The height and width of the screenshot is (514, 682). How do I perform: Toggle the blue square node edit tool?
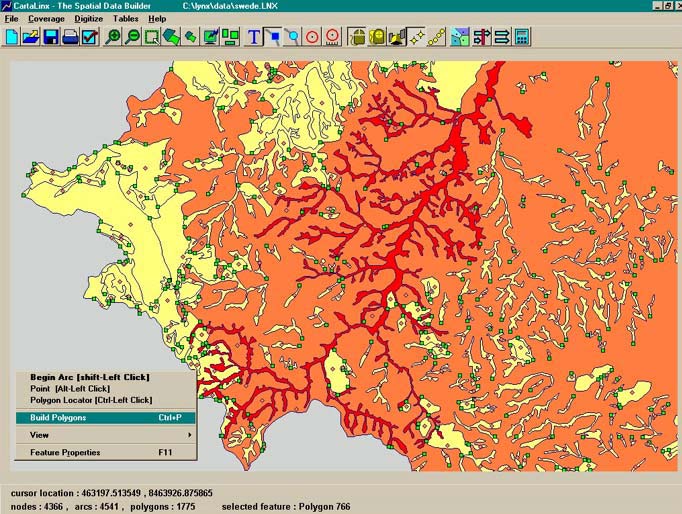[274, 37]
